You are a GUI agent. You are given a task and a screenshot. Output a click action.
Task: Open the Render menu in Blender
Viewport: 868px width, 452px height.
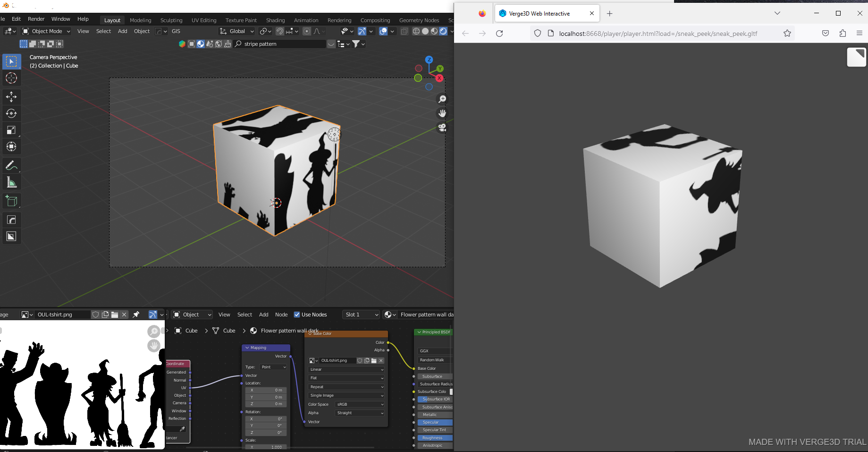(x=36, y=19)
